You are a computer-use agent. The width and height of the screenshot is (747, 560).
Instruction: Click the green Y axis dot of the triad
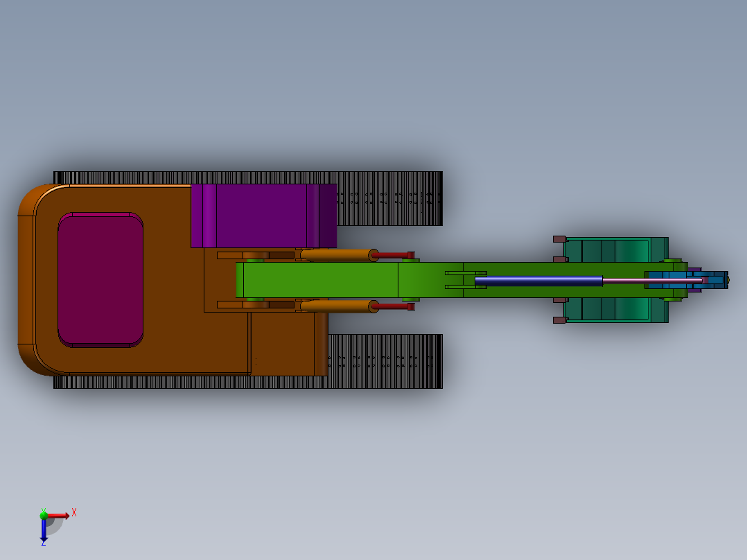click(x=44, y=515)
